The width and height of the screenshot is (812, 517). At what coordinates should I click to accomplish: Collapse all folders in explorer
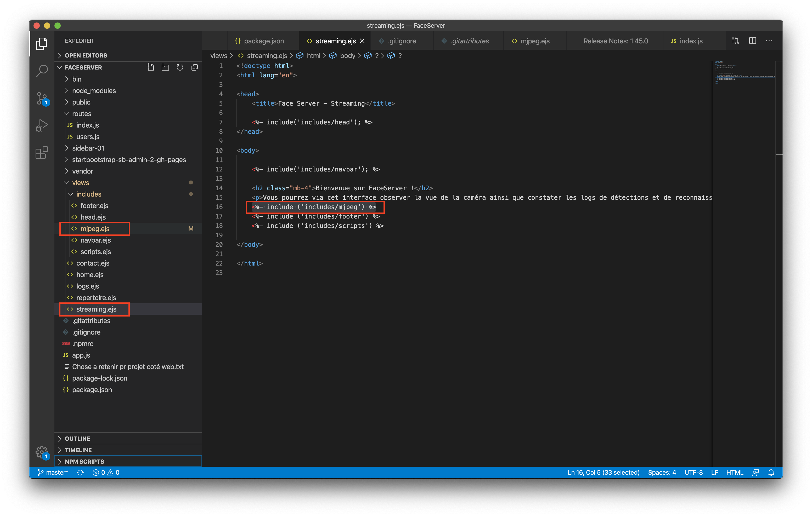tap(194, 67)
